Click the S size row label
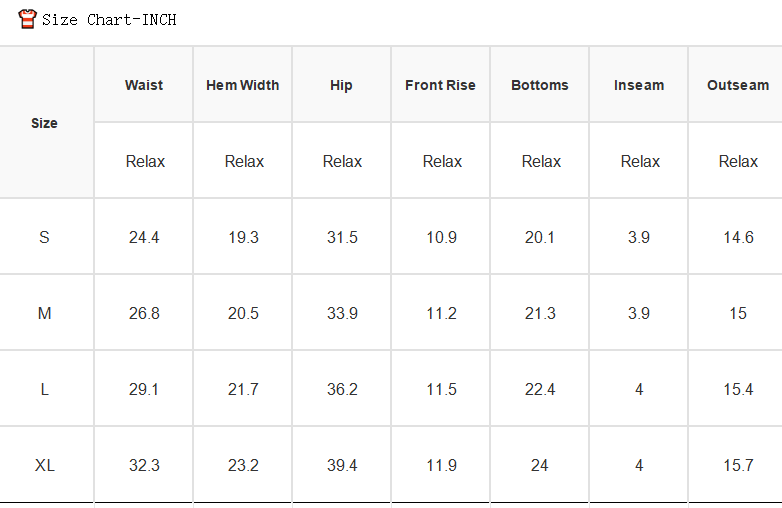This screenshot has width=782, height=508. pos(44,237)
